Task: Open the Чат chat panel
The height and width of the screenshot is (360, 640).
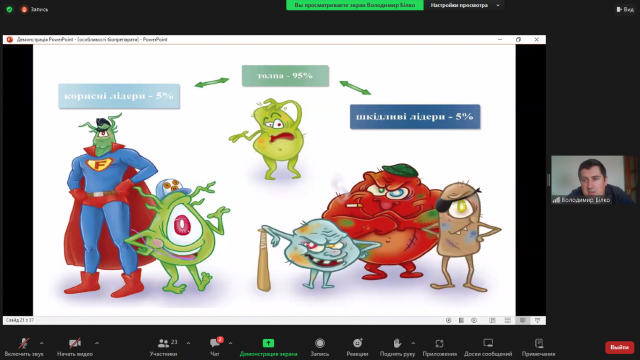Action: (x=215, y=347)
